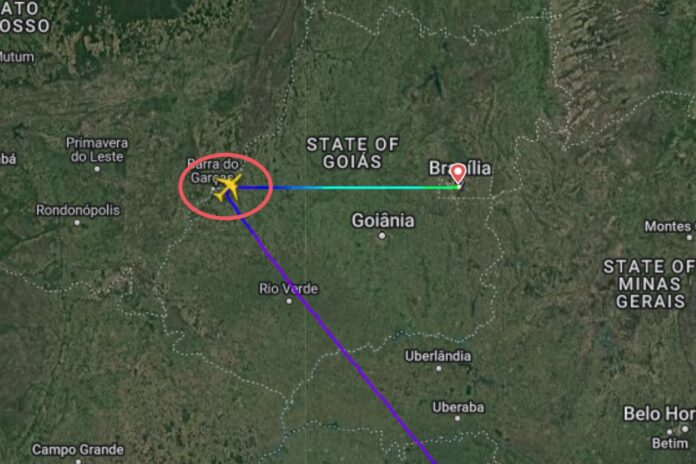Select the Rondonópolis city dot

pyautogui.click(x=77, y=222)
